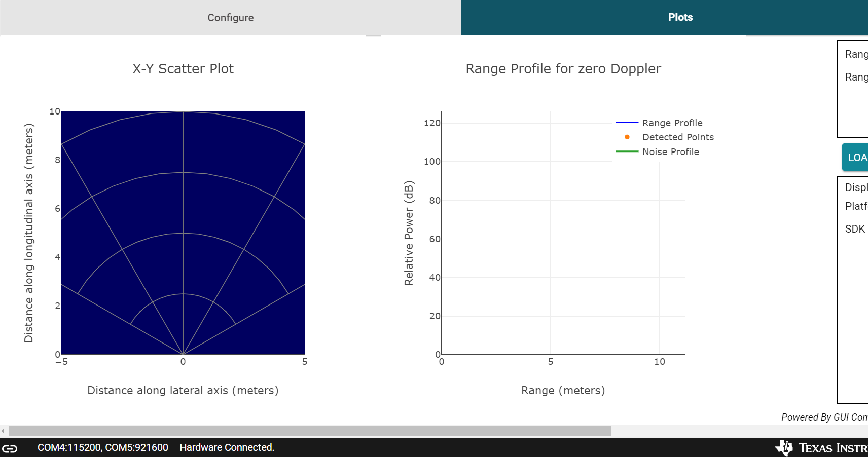Screen dimensions: 868x457
Task: Click the horizontal scrollbar thumb
Action: [310, 431]
